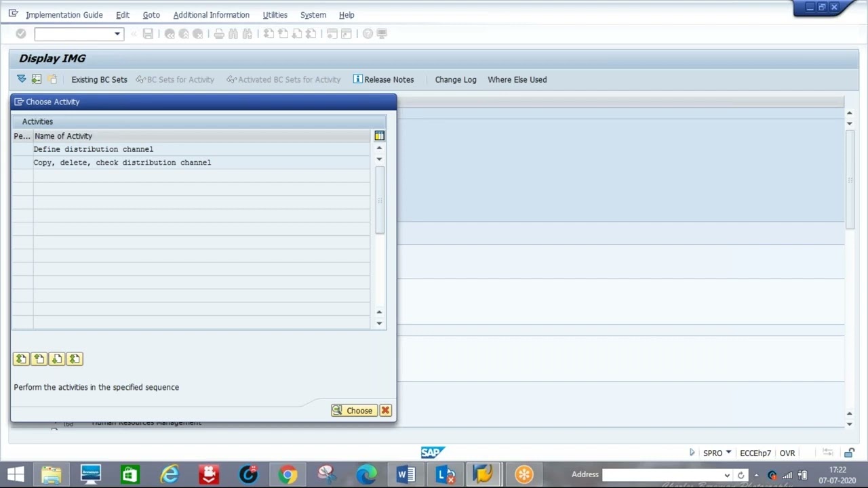Click the yellow folder icon in the IMG toolbar
This screenshot has width=868, height=488.
point(52,79)
